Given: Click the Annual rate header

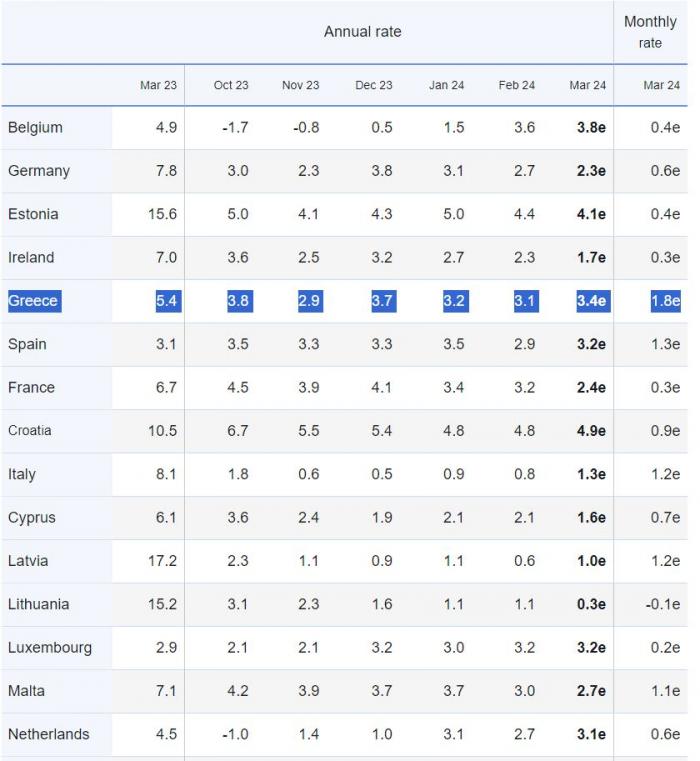Looking at the screenshot, I should pyautogui.click(x=362, y=32).
